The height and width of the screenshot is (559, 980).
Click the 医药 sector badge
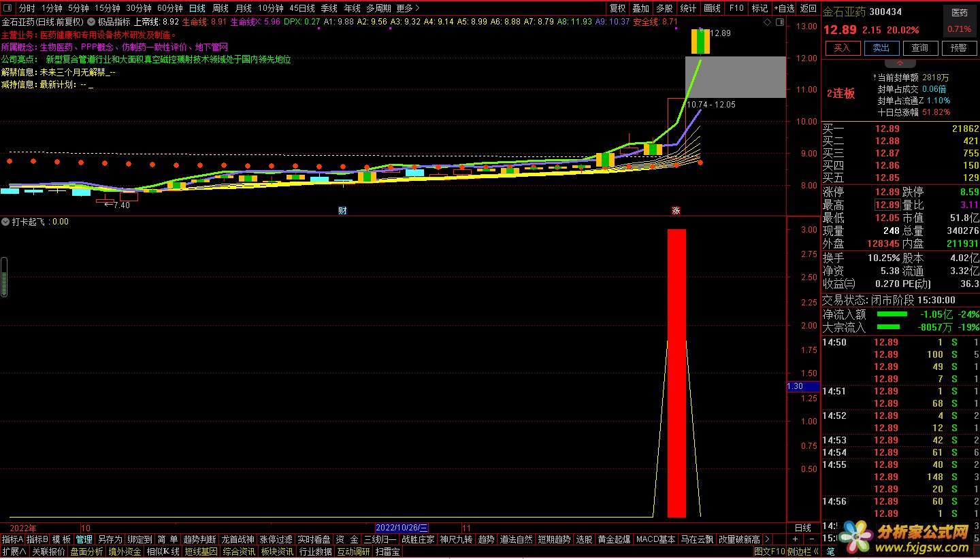[x=959, y=13]
